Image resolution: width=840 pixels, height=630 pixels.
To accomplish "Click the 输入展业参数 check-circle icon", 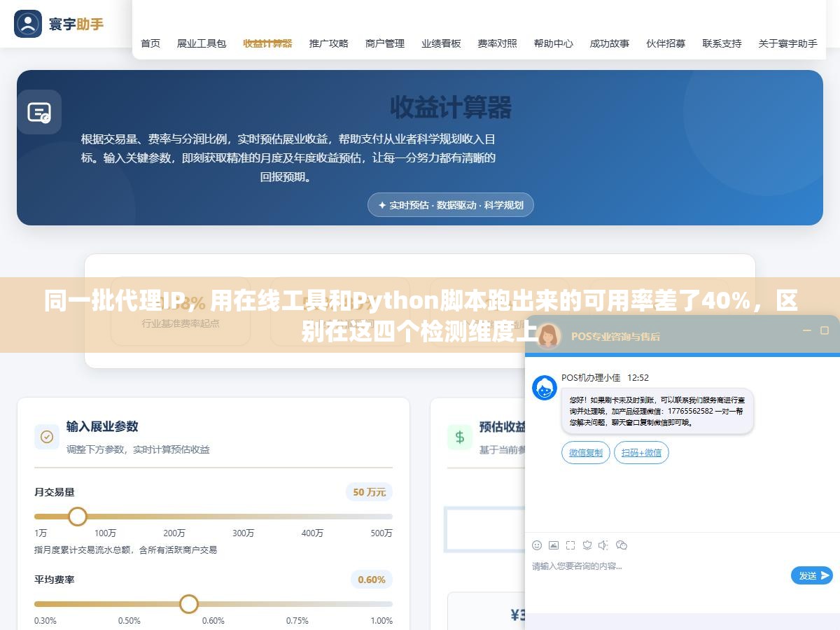I will point(47,437).
